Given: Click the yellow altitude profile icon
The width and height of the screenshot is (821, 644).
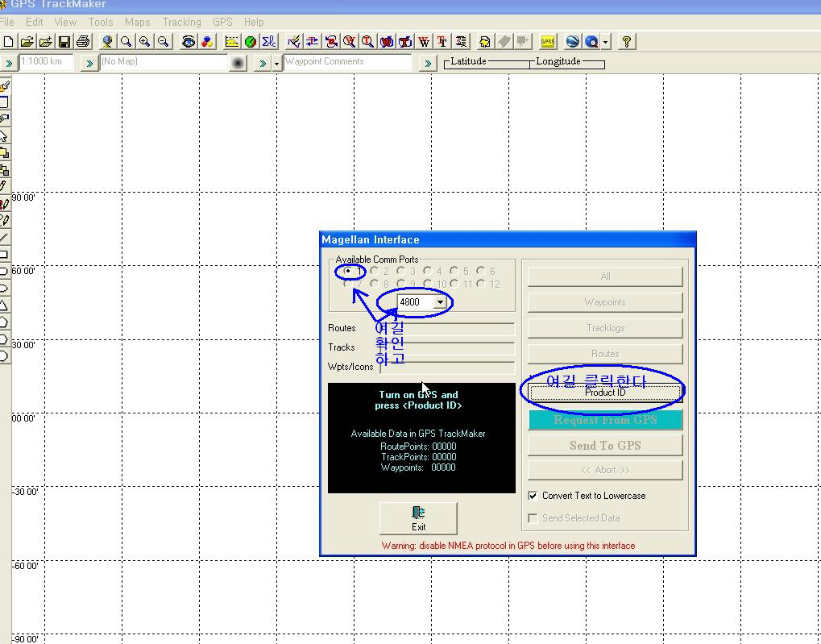Looking at the screenshot, I should [x=231, y=41].
